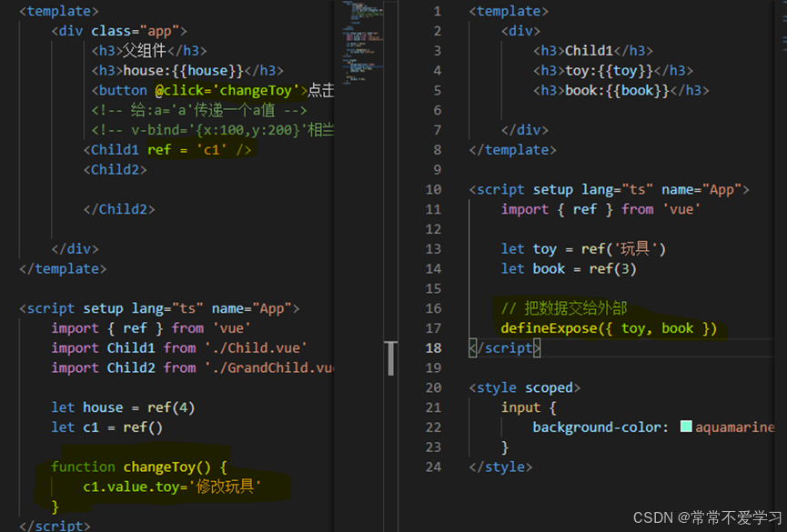Click the import Child2 from './GrandChild line

click(192, 368)
